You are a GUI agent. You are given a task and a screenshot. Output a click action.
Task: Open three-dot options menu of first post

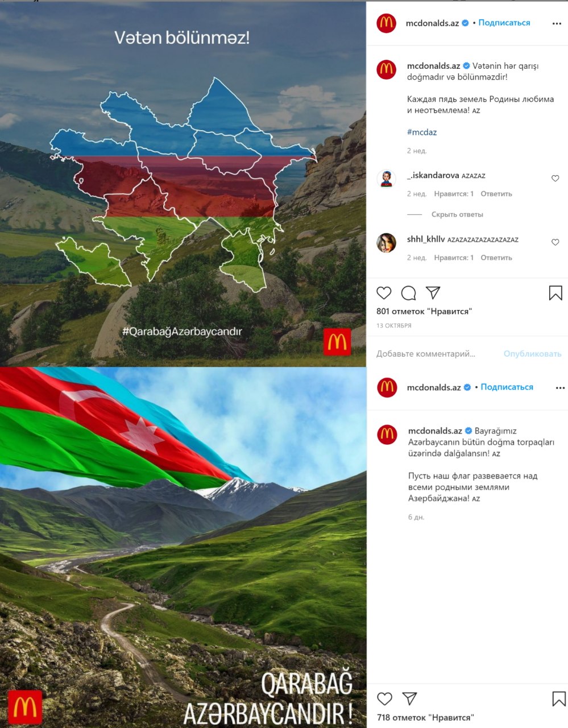coord(557,24)
